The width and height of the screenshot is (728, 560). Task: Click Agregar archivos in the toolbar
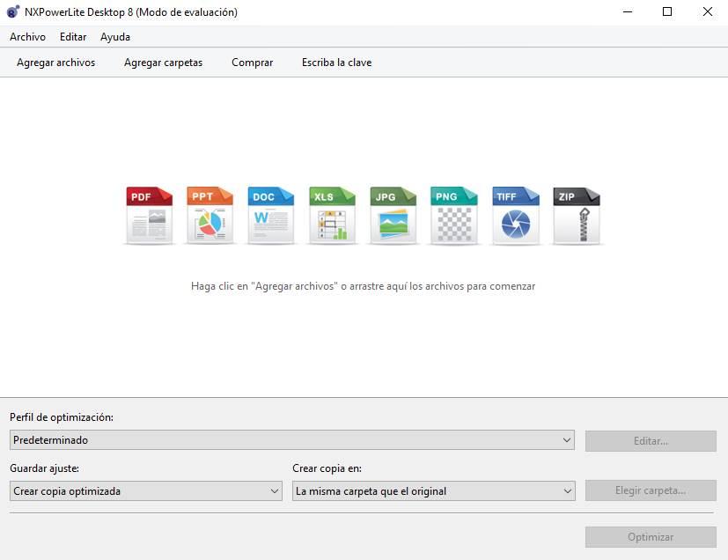point(55,63)
